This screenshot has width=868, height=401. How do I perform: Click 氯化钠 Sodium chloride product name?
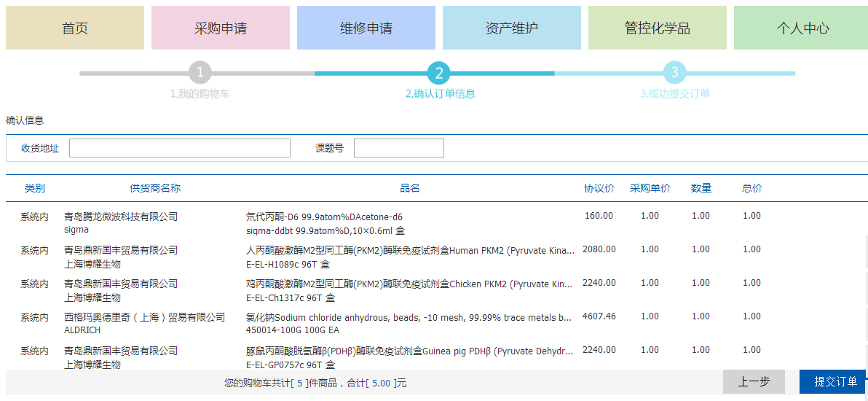tap(409, 317)
